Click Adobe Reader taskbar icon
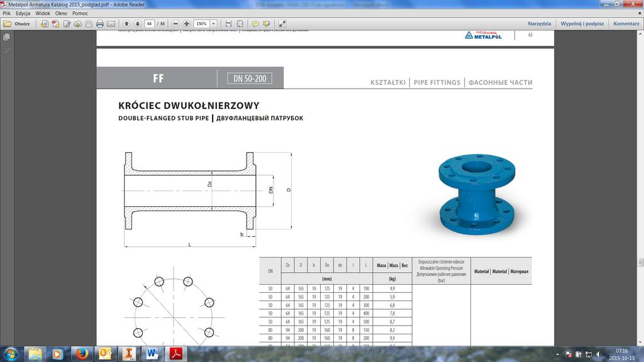Viewport: 644px width, 362px height. click(x=176, y=354)
